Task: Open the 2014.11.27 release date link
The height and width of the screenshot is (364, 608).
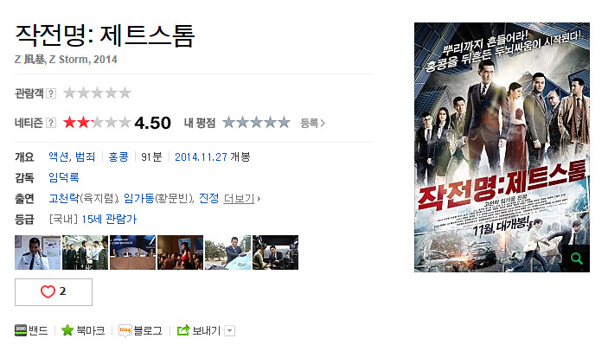Action: tap(201, 157)
